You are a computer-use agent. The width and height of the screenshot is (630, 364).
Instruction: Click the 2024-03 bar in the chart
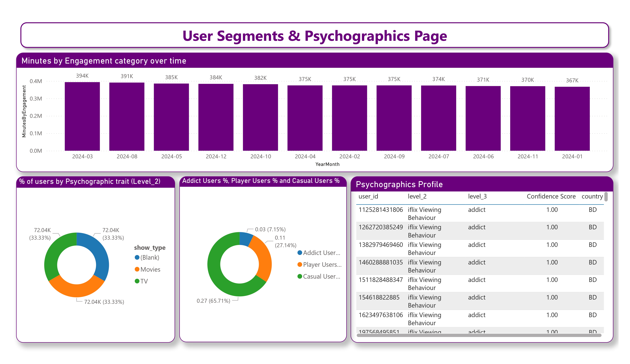(82, 116)
